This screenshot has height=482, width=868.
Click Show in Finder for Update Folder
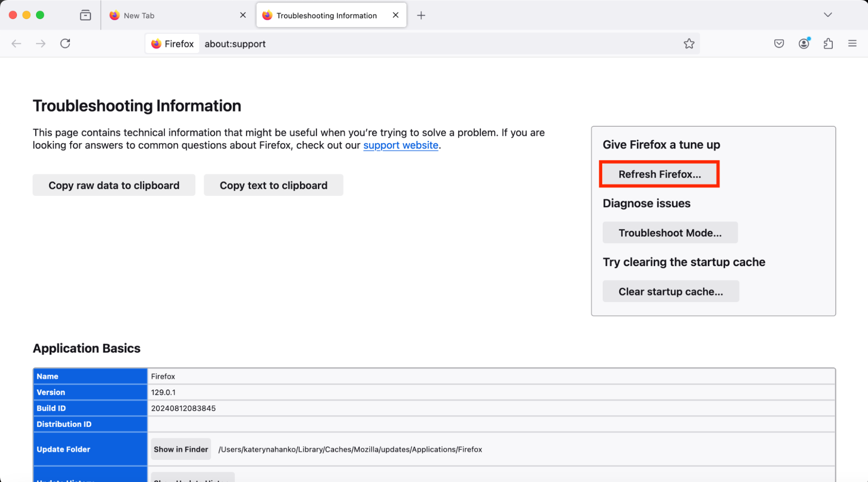pos(181,449)
